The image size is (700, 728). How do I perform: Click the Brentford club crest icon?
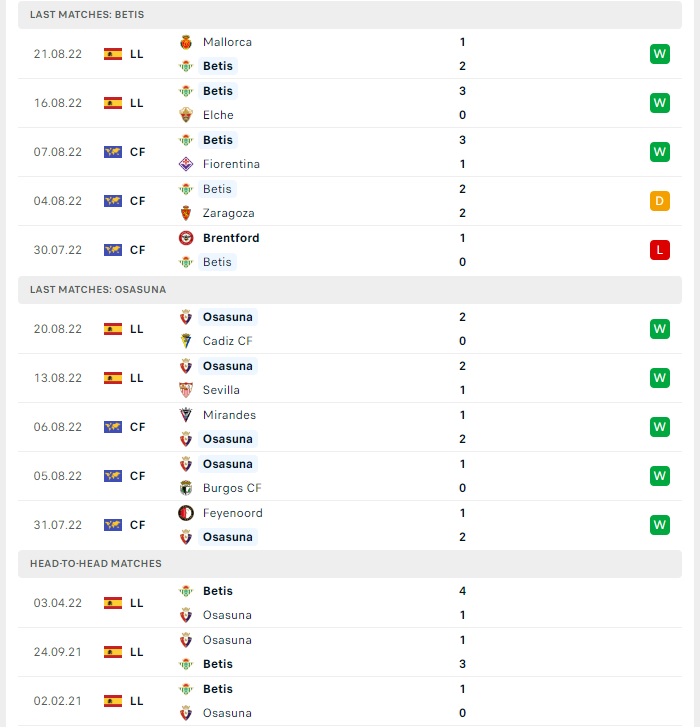(186, 238)
